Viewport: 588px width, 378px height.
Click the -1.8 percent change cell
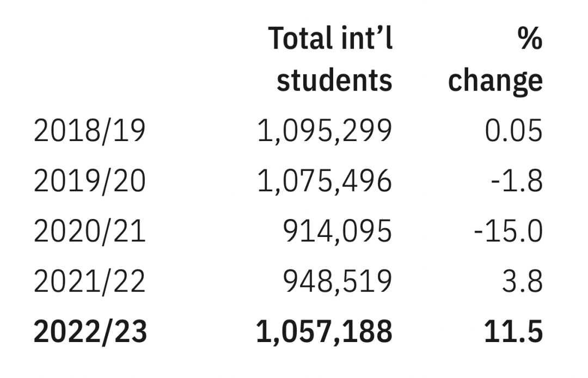tap(517, 181)
